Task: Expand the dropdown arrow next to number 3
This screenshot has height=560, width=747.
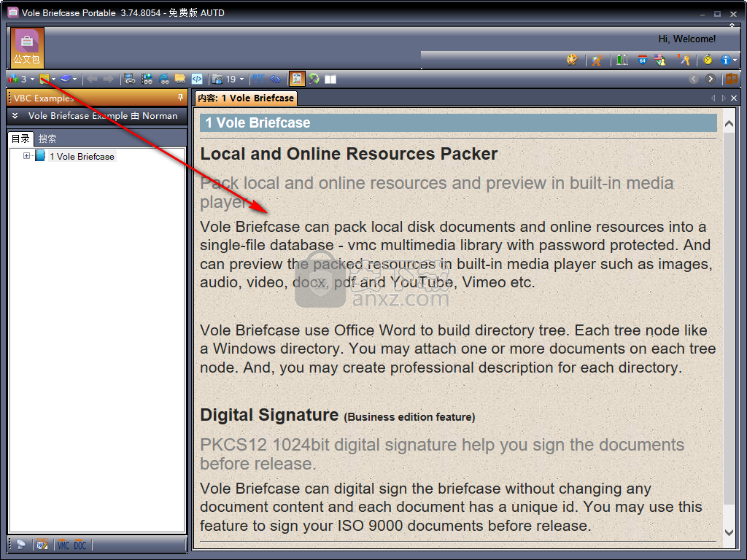Action: (32, 79)
